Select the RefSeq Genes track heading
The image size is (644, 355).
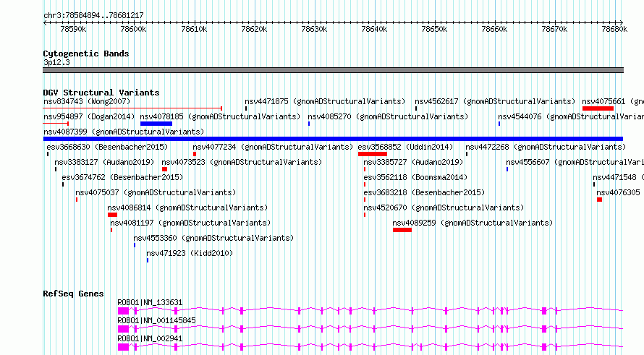point(73,294)
